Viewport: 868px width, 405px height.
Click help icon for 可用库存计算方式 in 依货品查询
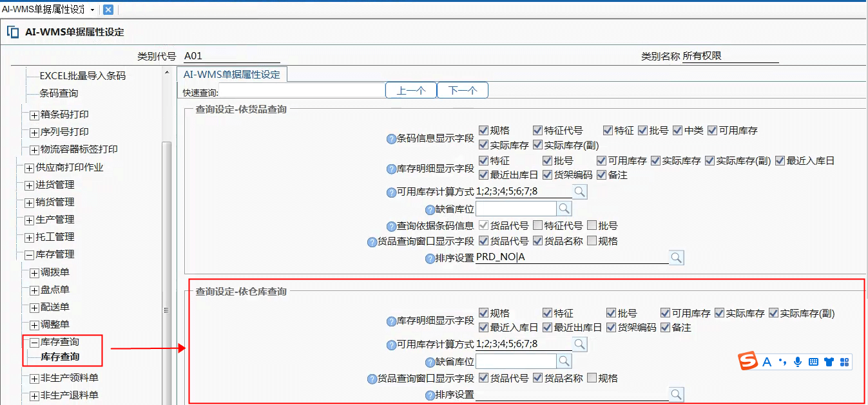pyautogui.click(x=391, y=193)
